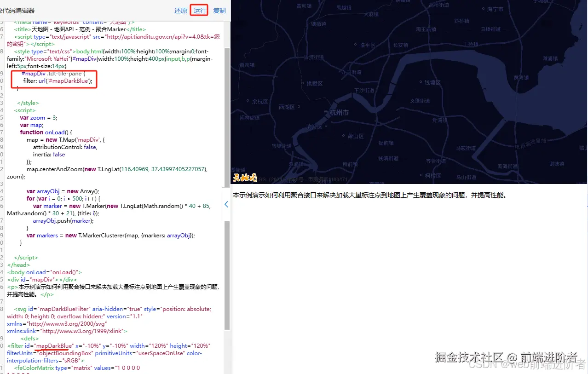Select the underlined mapDarkBlue filter id

[53, 345]
